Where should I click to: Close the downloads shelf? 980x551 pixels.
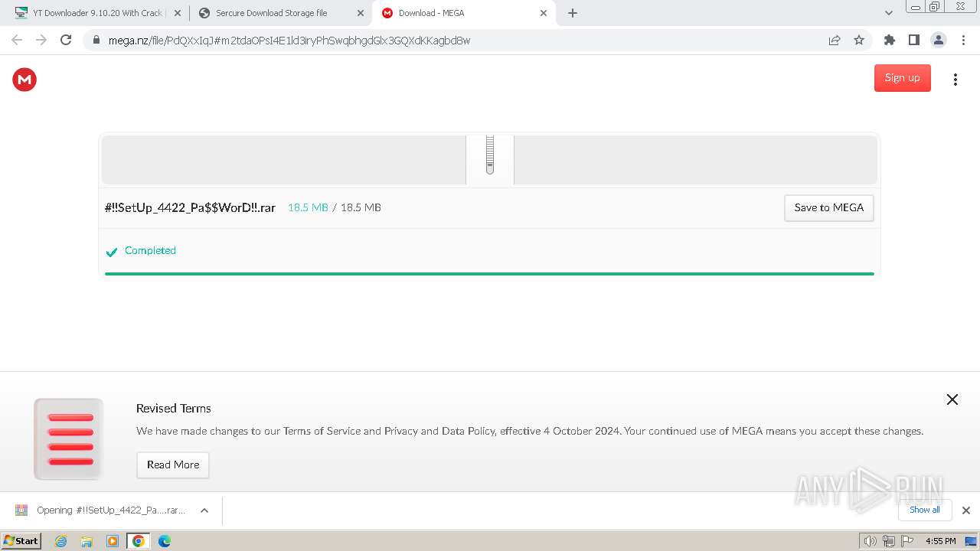965,510
